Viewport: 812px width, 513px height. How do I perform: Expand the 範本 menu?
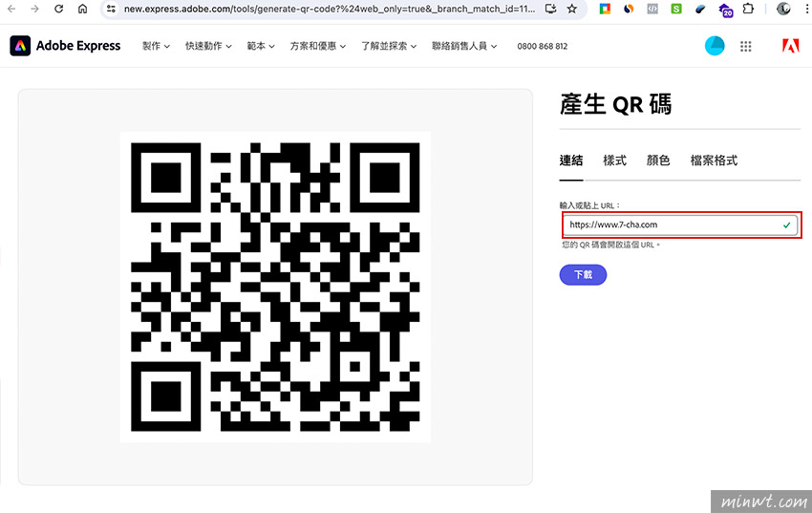point(261,46)
